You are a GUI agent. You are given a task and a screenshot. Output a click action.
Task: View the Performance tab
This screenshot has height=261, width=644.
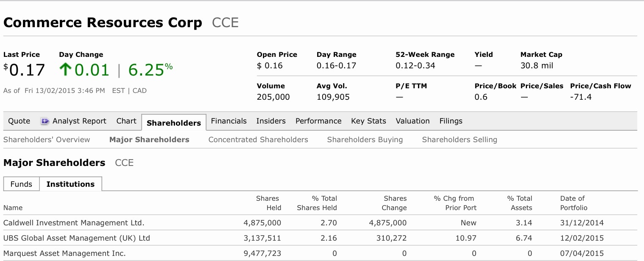(318, 121)
